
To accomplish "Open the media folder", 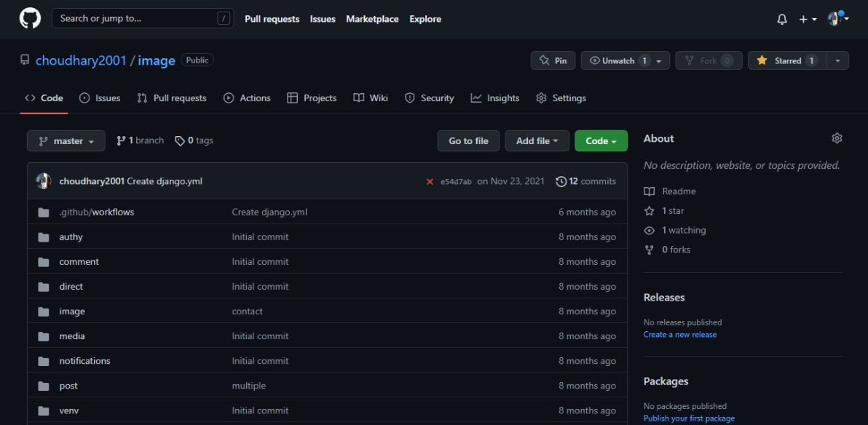I will point(72,336).
